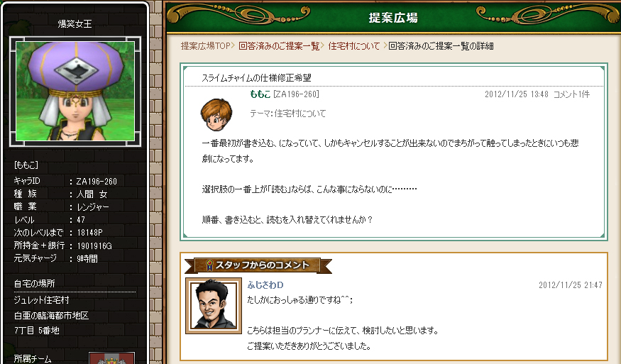621x364 pixels.
Task: Click the character portrait with purple turban
Action: [x=75, y=91]
